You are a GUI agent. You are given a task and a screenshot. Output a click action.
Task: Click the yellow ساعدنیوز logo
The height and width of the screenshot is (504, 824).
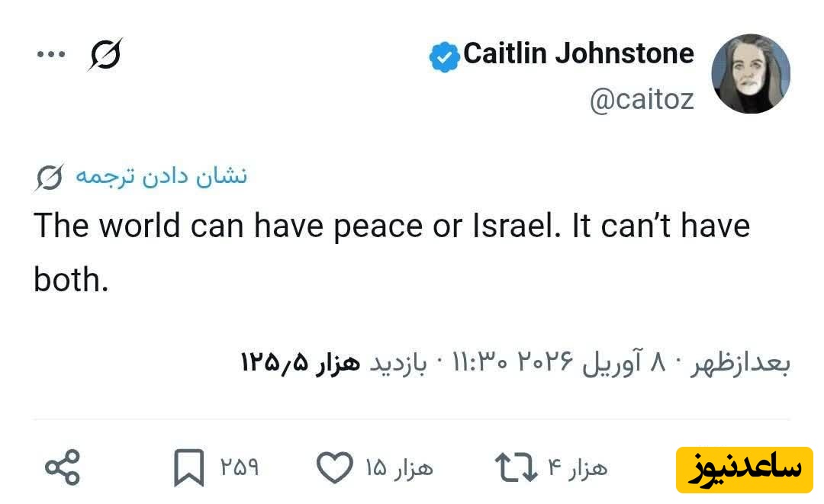click(744, 470)
